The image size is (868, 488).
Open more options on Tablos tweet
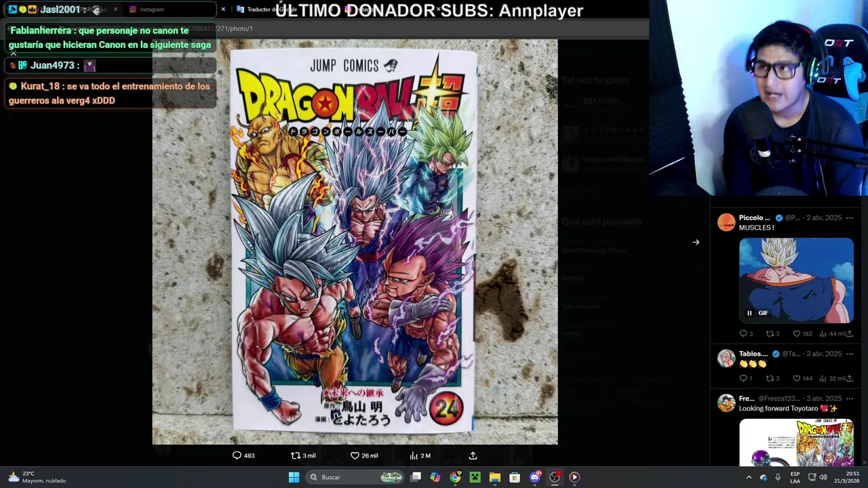[x=849, y=354]
